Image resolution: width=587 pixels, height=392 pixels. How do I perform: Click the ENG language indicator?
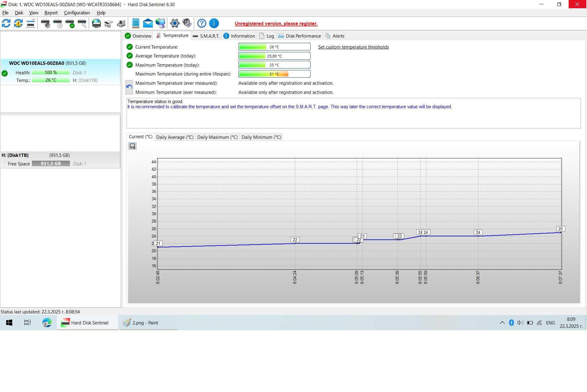click(x=550, y=323)
